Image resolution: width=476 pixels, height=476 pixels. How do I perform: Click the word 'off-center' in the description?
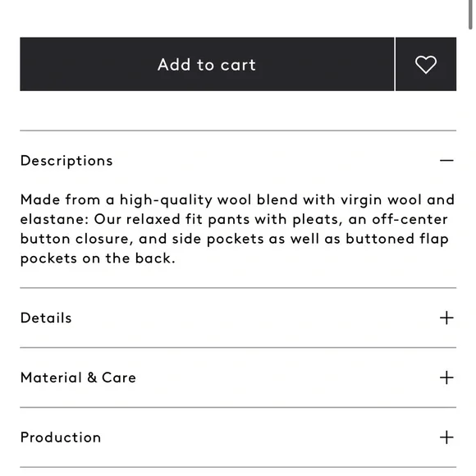[410, 219]
